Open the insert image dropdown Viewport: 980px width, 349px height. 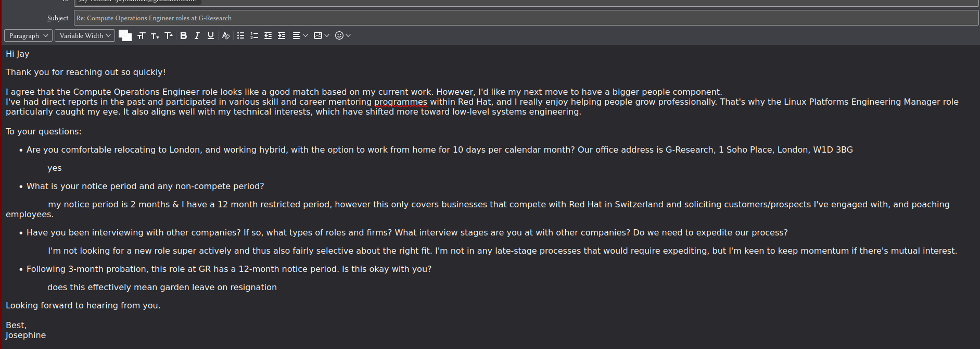click(321, 35)
